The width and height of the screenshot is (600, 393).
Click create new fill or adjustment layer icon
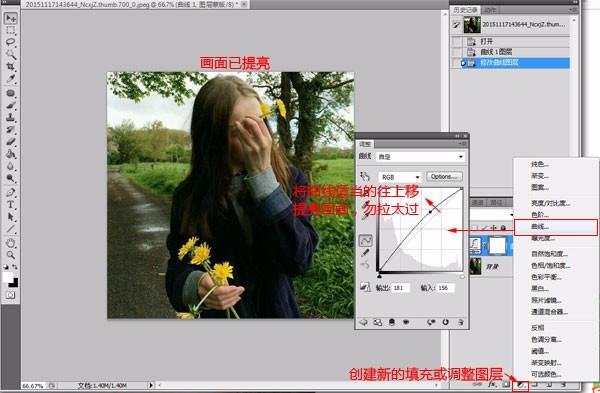click(x=521, y=385)
